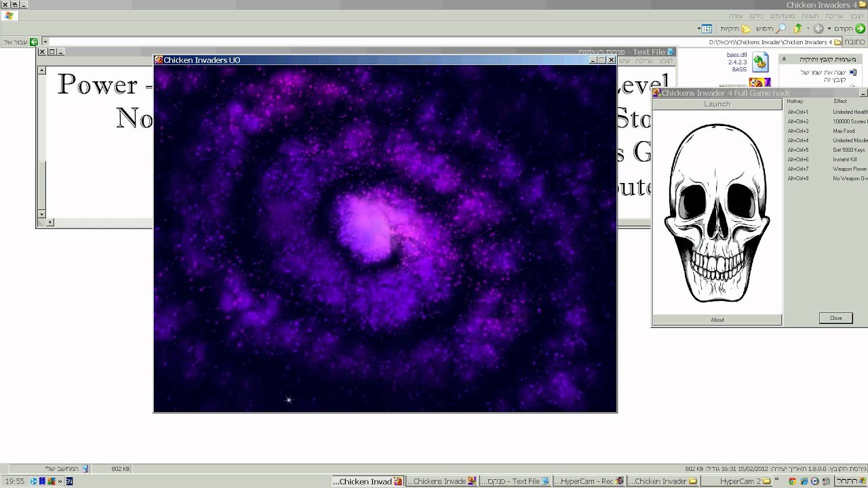Open the Explorer File (קובץ) menu
The image size is (868, 488).
click(x=857, y=16)
